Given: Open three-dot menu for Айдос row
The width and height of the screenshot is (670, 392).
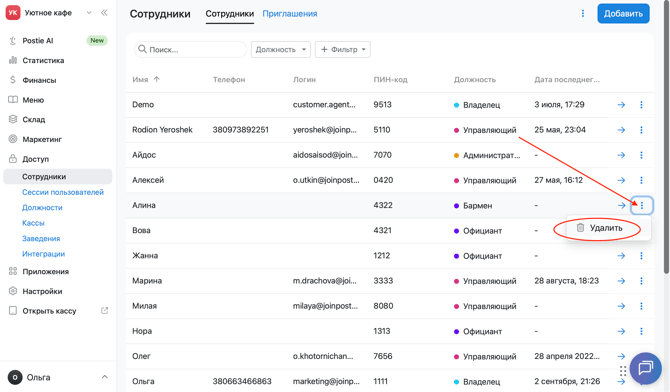Looking at the screenshot, I should pyautogui.click(x=641, y=155).
